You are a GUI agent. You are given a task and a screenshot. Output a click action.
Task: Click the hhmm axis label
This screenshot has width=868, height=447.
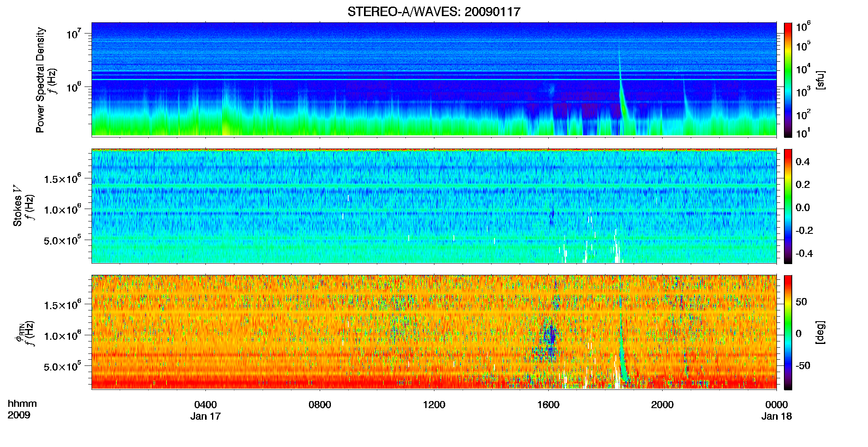coord(22,404)
